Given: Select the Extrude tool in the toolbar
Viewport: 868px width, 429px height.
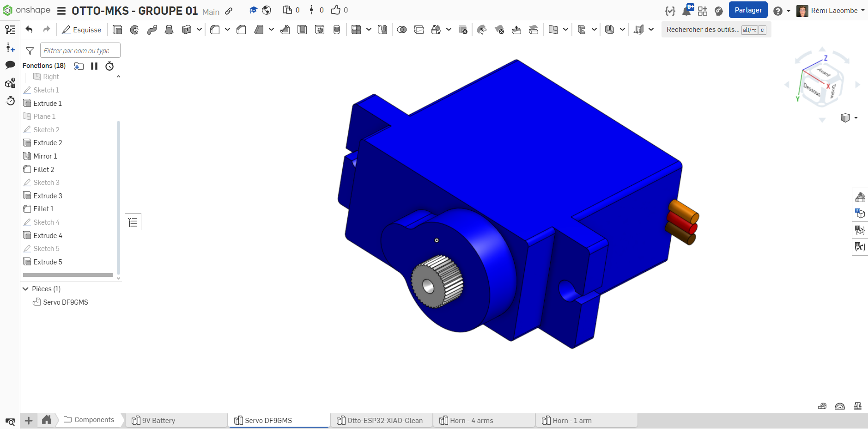Looking at the screenshot, I should tap(117, 30).
